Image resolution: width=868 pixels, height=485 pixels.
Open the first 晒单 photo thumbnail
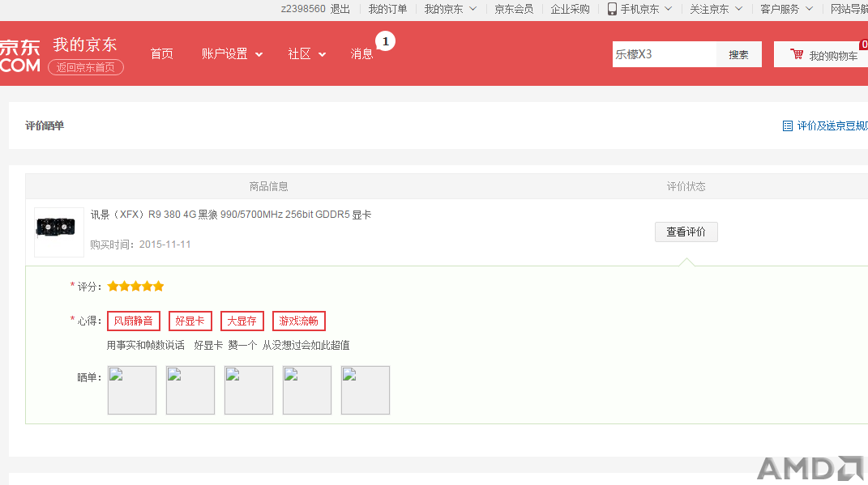coord(132,390)
